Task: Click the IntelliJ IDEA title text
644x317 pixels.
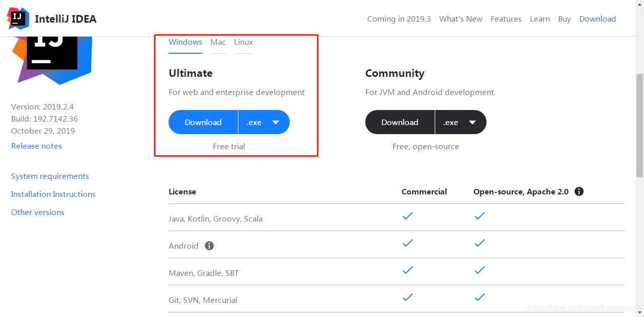Action: [x=65, y=19]
